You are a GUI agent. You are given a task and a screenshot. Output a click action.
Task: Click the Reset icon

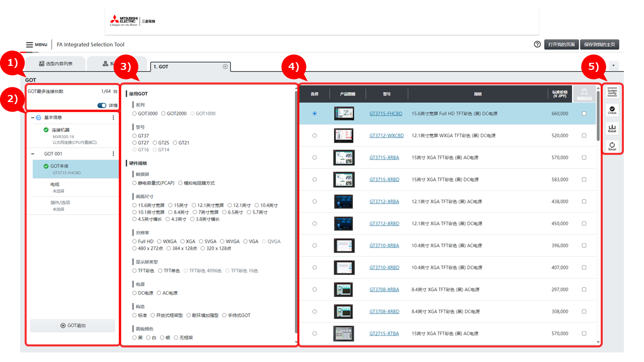612,146
